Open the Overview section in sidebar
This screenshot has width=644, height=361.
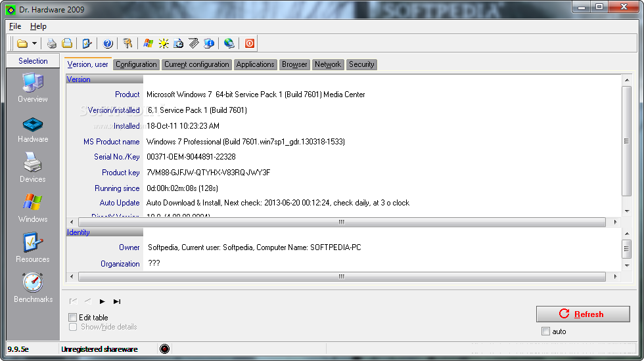tap(33, 88)
